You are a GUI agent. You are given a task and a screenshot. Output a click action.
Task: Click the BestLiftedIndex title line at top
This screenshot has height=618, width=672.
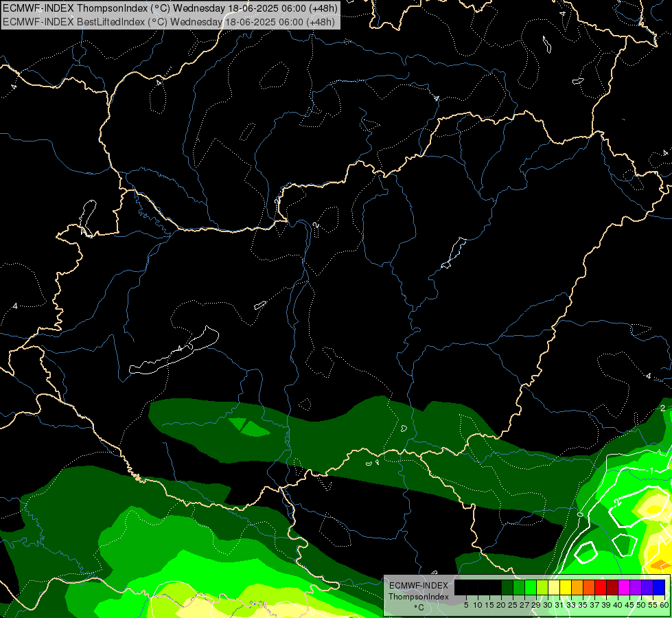click(x=168, y=21)
